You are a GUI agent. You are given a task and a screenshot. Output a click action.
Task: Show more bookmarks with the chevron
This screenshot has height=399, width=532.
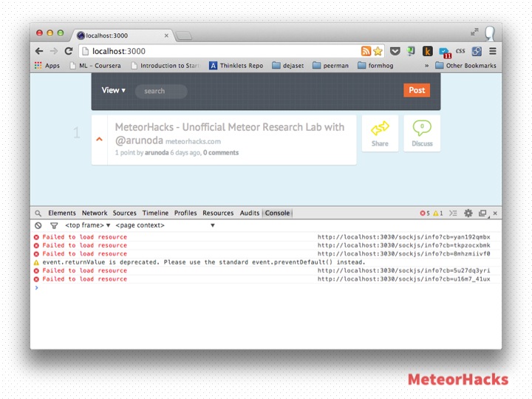[426, 66]
